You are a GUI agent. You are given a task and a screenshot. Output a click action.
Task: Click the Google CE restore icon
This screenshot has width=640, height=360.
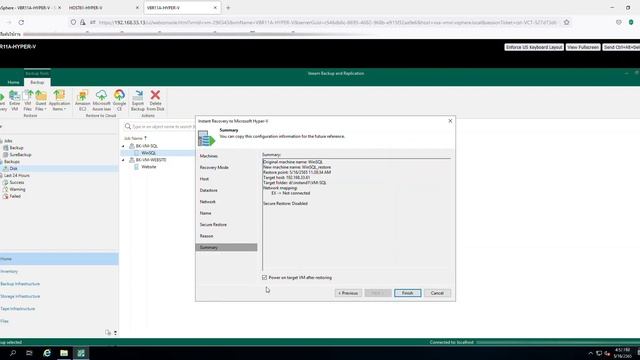click(119, 100)
